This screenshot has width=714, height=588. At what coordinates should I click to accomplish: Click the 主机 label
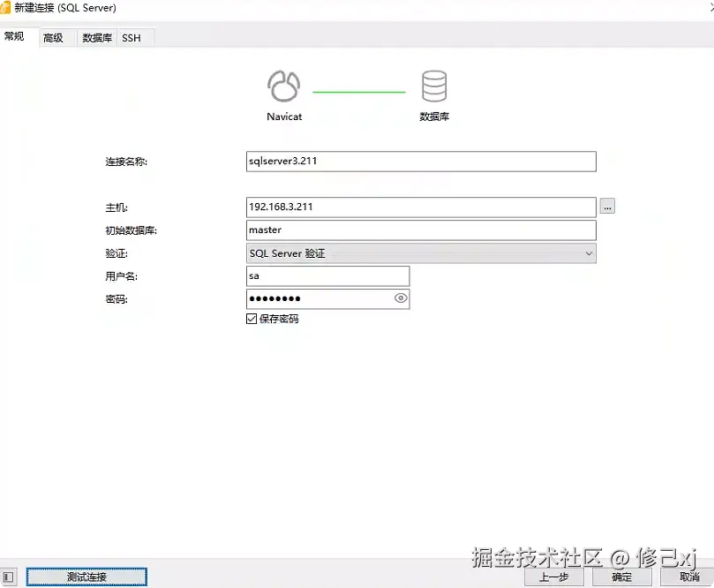(x=116, y=207)
